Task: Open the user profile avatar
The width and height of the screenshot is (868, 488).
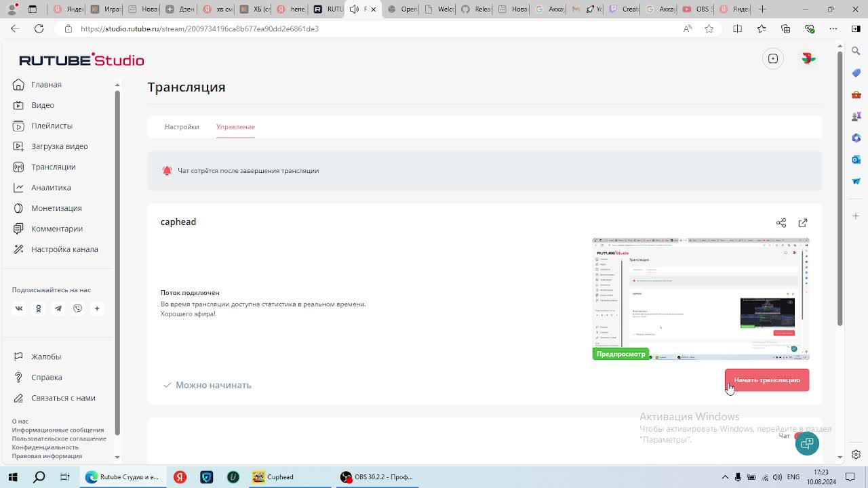Action: 808,59
